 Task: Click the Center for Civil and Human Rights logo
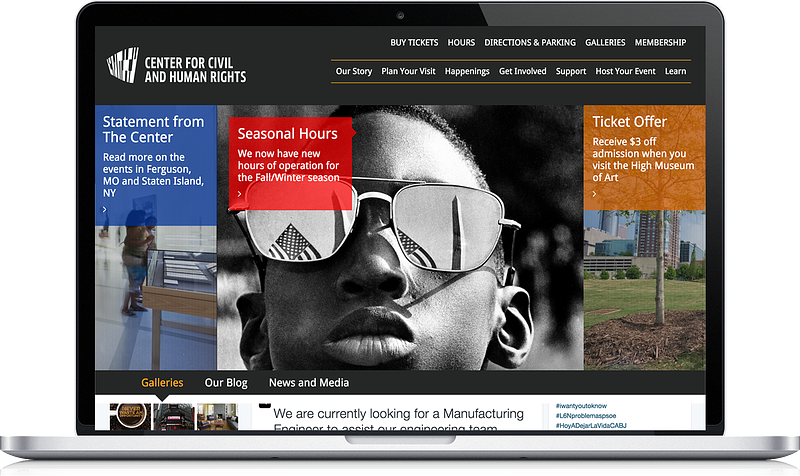[x=176, y=69]
